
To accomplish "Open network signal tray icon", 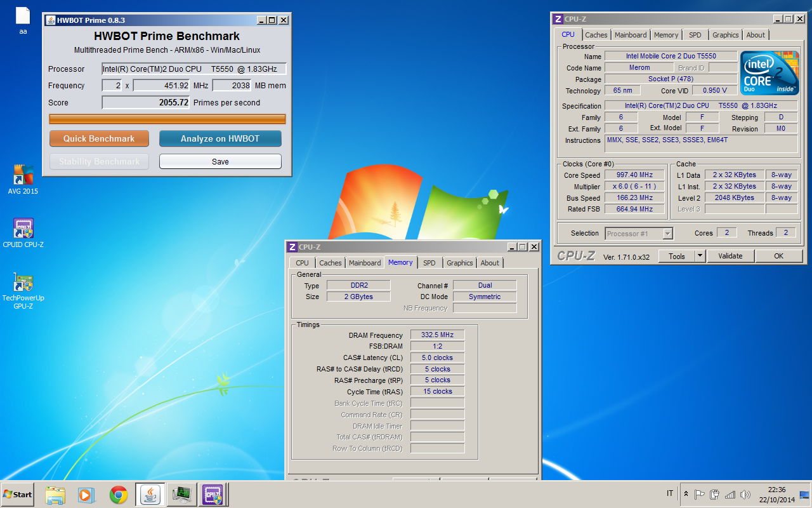I will pos(730,494).
